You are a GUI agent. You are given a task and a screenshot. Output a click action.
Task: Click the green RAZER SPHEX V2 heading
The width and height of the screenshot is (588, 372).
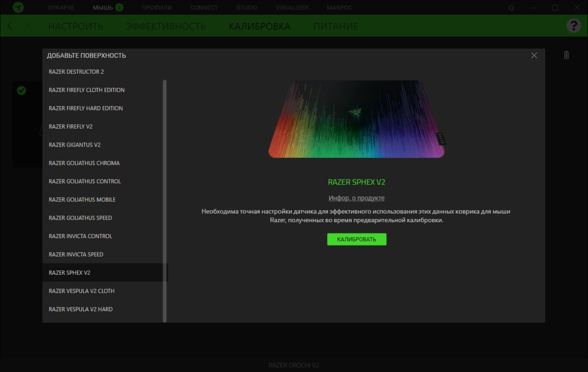tap(357, 182)
